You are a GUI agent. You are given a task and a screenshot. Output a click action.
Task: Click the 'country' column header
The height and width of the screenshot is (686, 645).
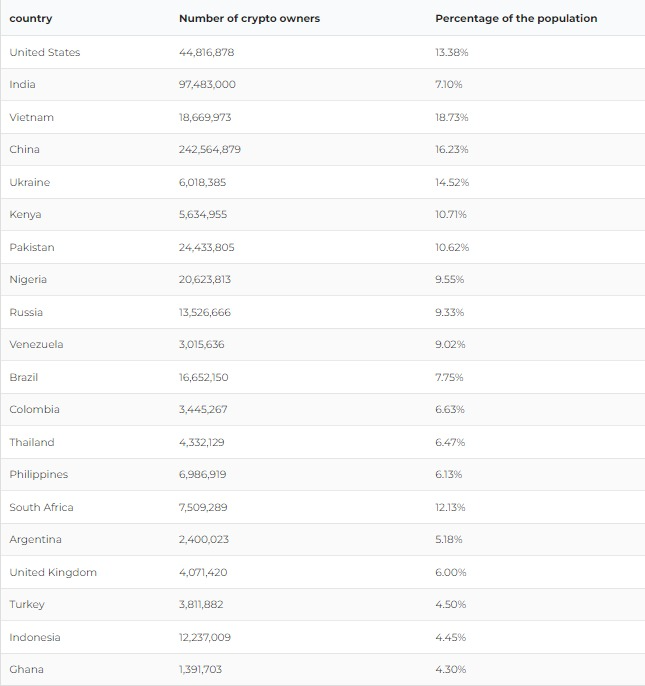(x=31, y=19)
